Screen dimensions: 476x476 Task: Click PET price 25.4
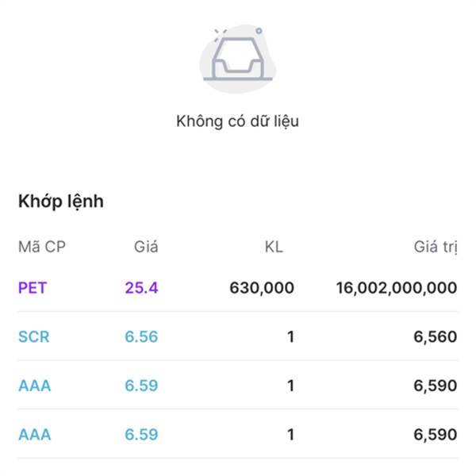141,288
